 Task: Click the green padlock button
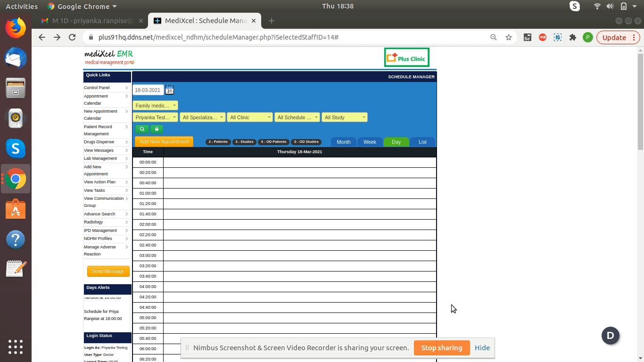(157, 129)
